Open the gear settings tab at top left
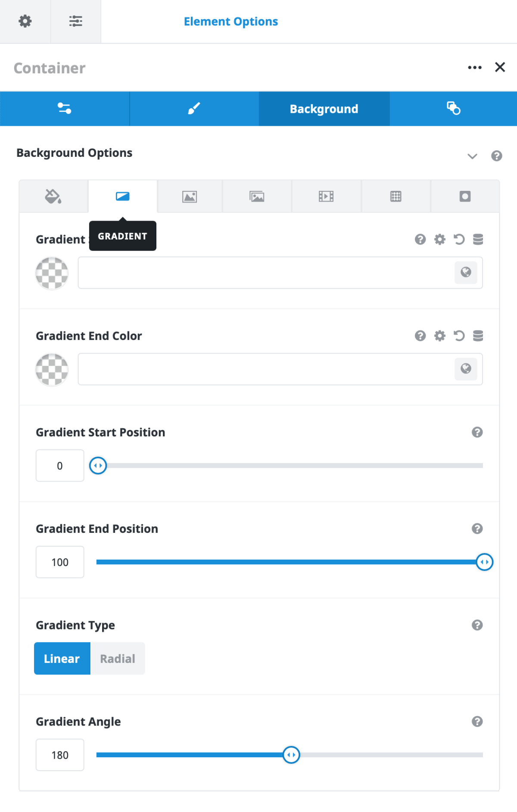517x812 pixels. tap(25, 21)
